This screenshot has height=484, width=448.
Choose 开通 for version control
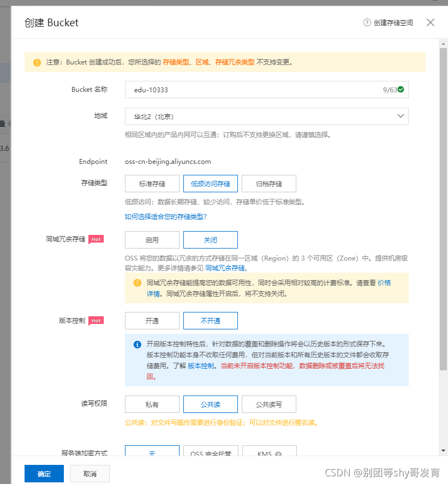coord(152,321)
